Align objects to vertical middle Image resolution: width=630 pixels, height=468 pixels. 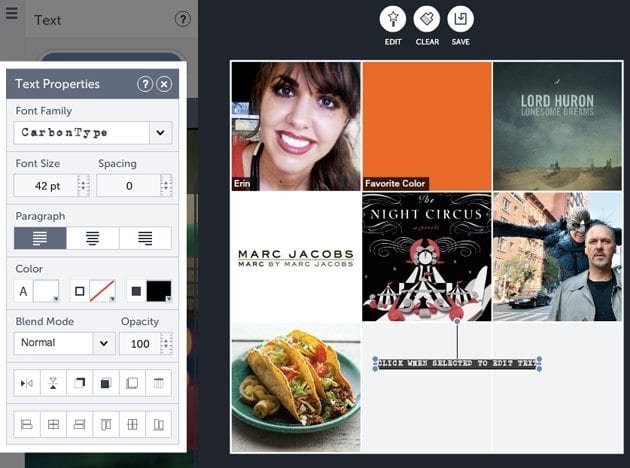click(x=132, y=424)
